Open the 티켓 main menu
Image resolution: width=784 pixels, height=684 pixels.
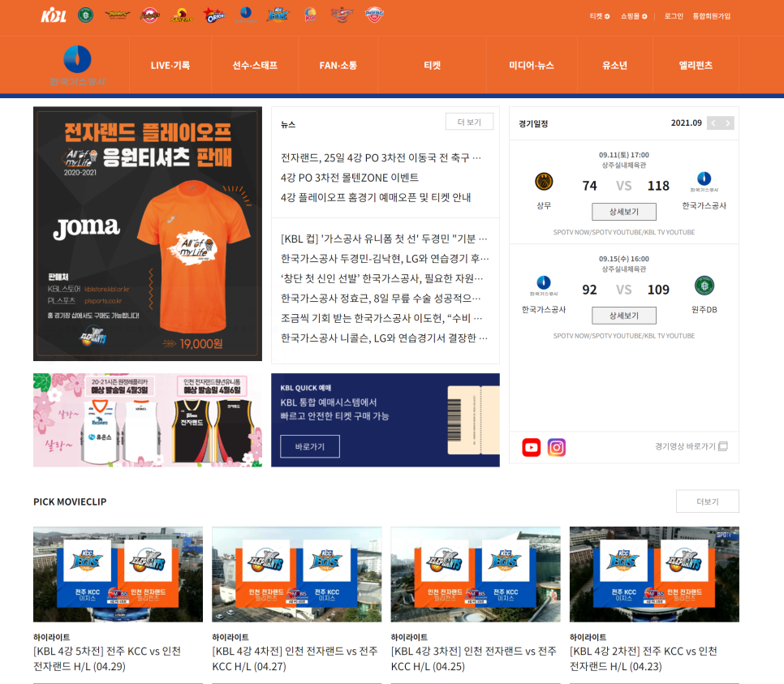click(432, 65)
